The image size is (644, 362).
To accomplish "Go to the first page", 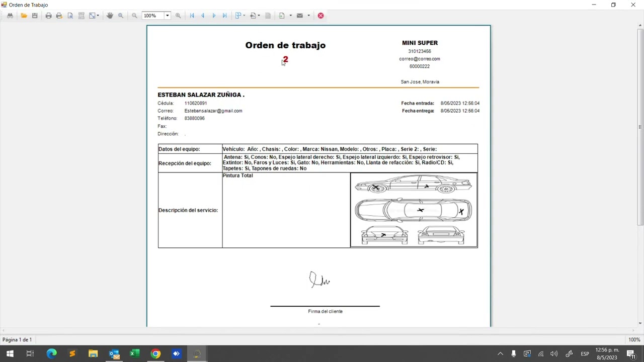I will [192, 16].
